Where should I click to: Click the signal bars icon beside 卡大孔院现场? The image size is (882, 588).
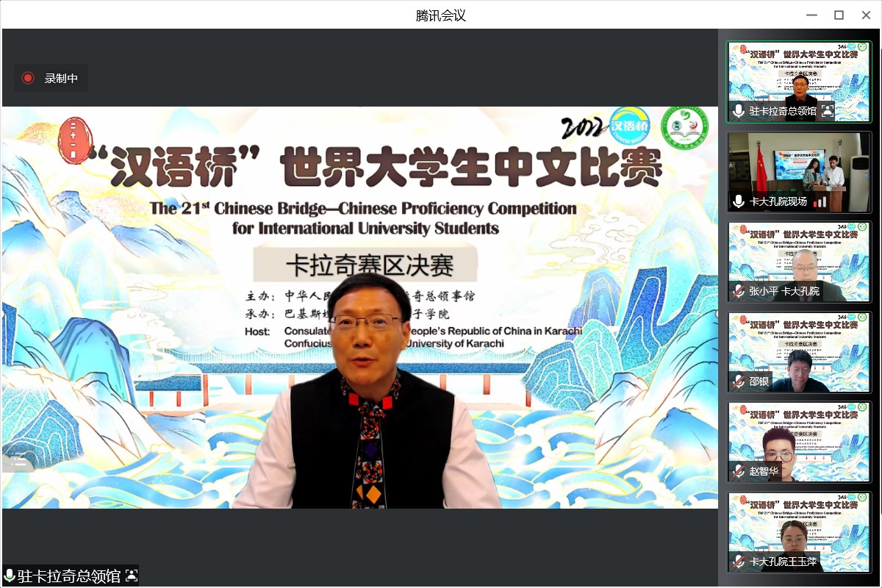[x=820, y=201]
